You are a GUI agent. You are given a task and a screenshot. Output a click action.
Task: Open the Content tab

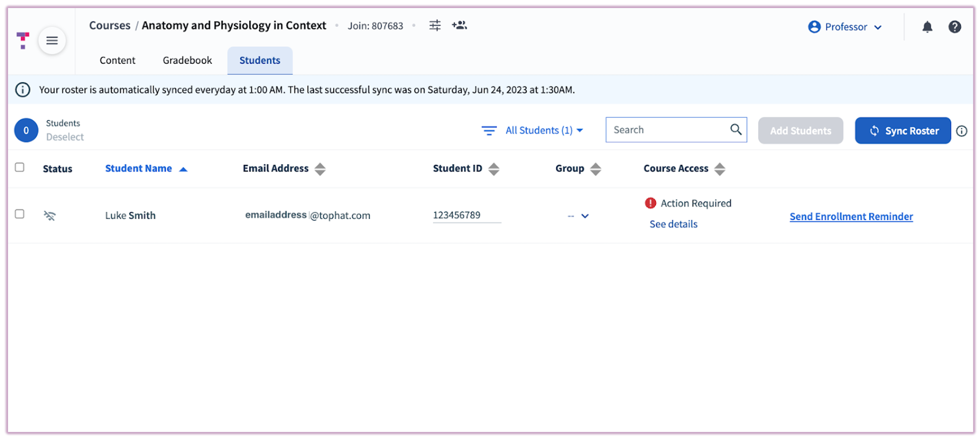click(117, 60)
